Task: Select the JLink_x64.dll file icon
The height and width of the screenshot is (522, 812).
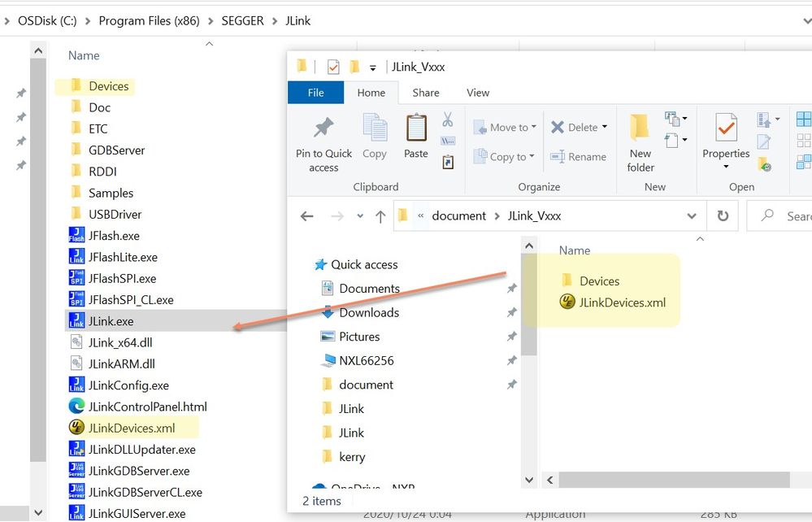Action: [76, 341]
